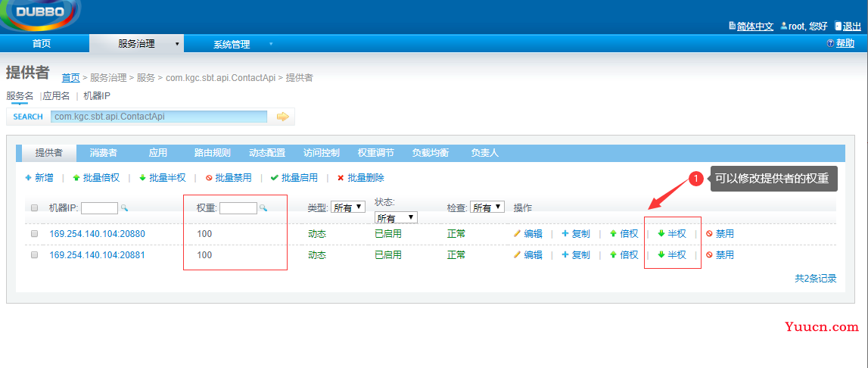Select the 提供者 tab
Screen dimensions: 868x368
pyautogui.click(x=48, y=153)
